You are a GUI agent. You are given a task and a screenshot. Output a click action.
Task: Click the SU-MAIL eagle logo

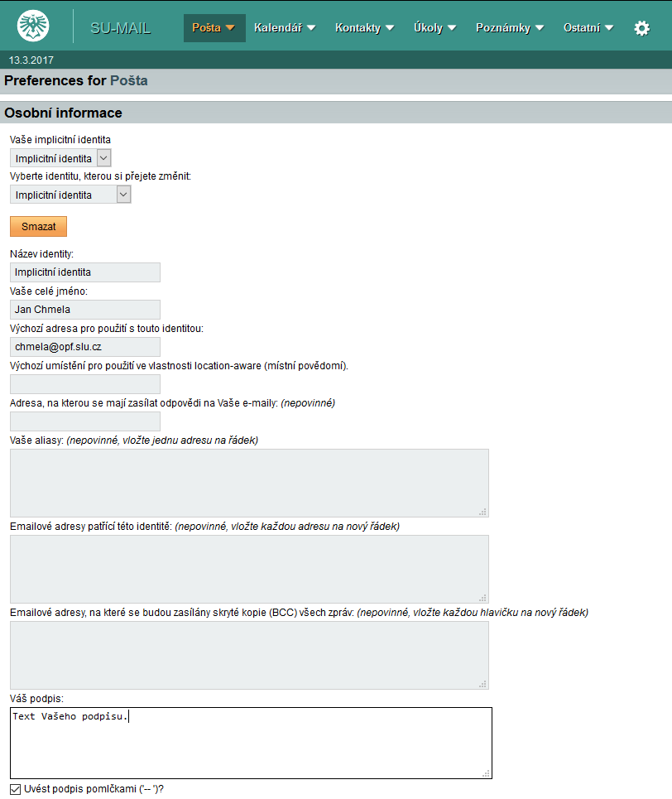click(33, 26)
